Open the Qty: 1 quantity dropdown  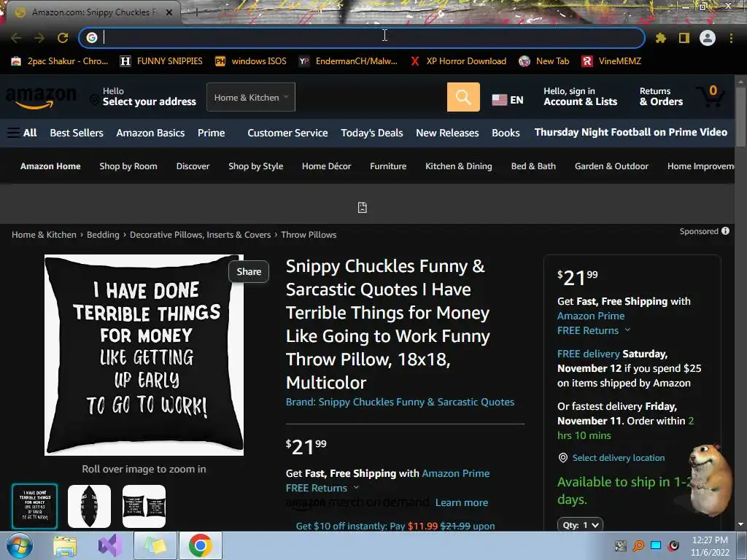click(x=580, y=525)
